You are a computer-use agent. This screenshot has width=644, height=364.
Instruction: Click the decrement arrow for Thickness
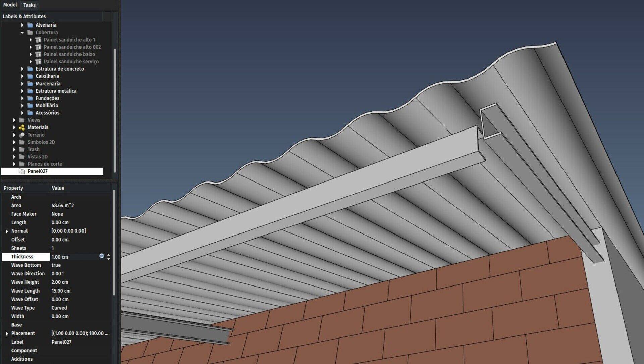coord(109,258)
